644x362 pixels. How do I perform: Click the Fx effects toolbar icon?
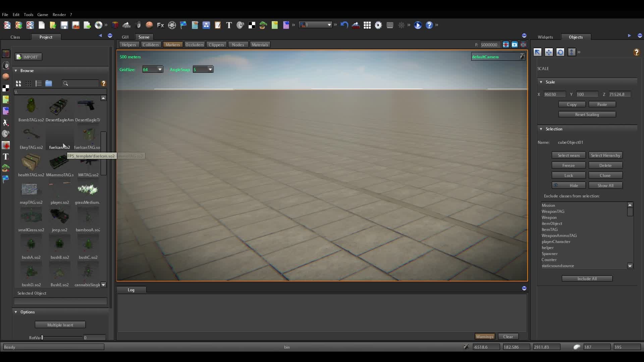pos(160,25)
